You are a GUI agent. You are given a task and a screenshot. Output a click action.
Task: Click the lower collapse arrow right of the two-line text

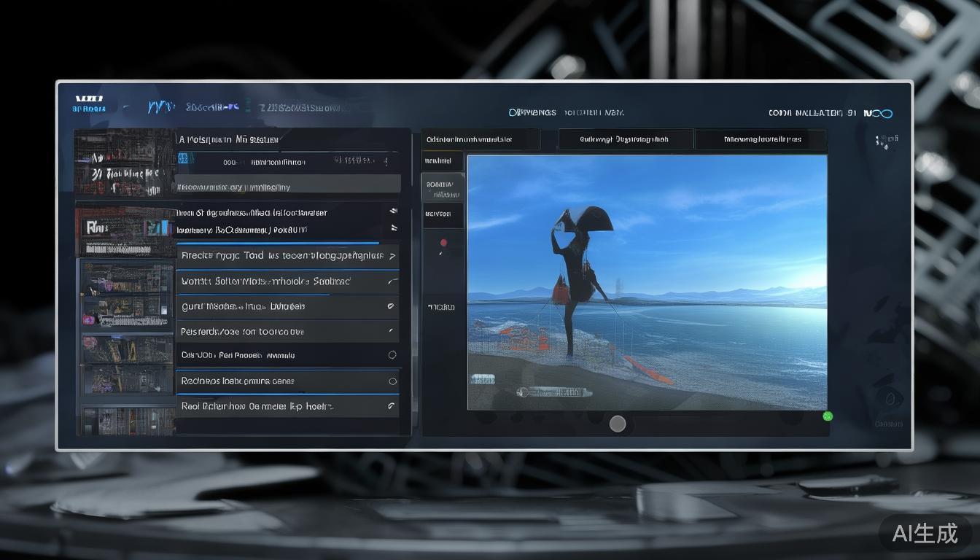click(x=393, y=229)
